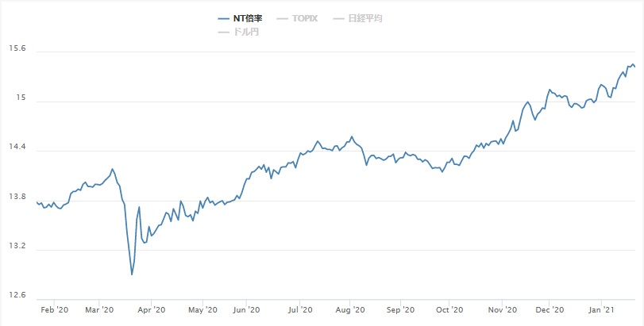Click the blue line marker beside NT倍率
This screenshot has width=644, height=326.
pos(222,18)
